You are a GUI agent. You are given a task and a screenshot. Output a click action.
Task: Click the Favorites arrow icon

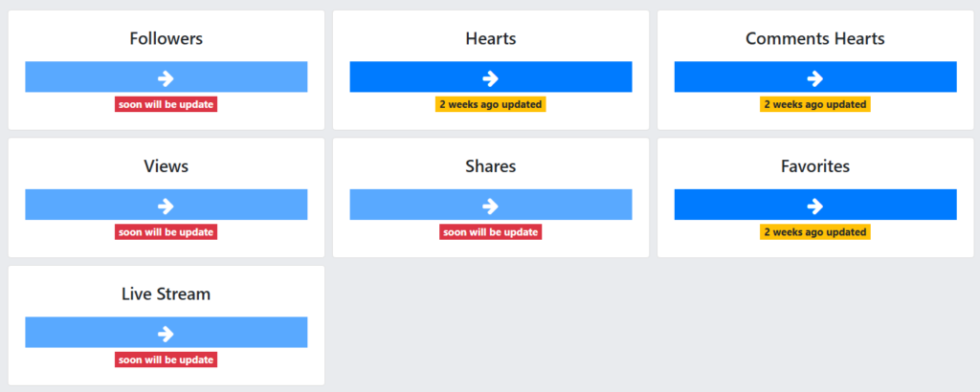[815, 205]
